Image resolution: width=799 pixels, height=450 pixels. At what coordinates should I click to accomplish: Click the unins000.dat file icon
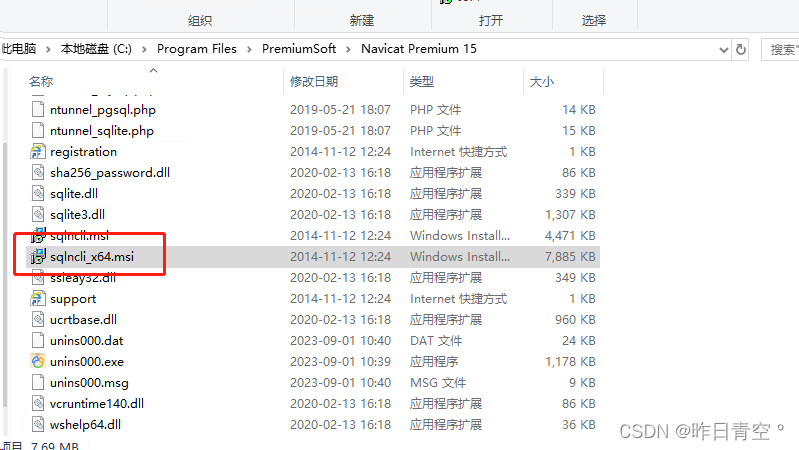[x=38, y=340]
